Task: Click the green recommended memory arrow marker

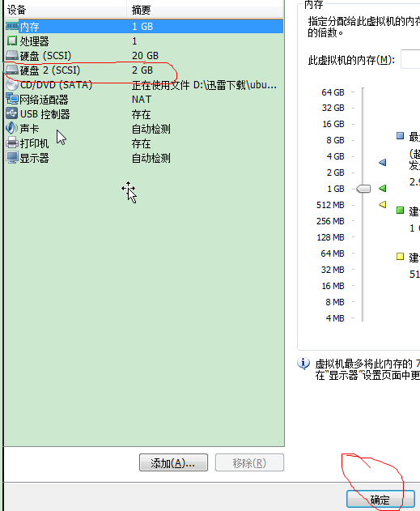Action: point(383,188)
